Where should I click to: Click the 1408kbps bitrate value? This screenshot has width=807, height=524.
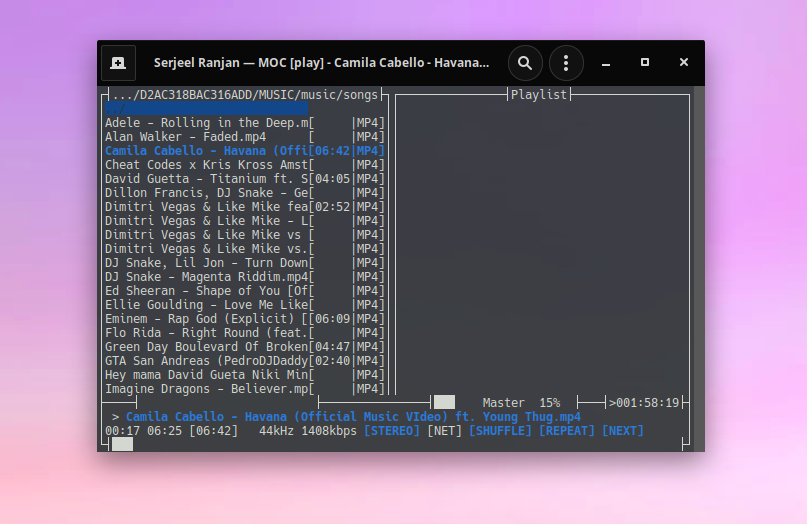coord(329,431)
